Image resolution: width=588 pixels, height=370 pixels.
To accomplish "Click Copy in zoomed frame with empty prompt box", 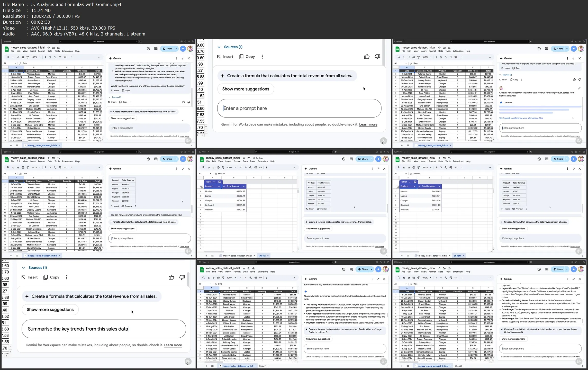I will click(247, 57).
